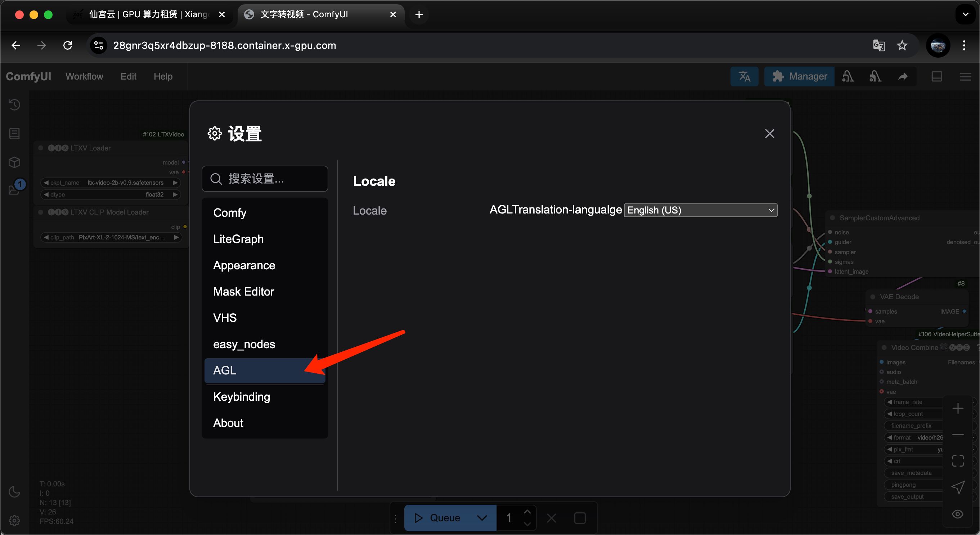Click the browser profile avatar
This screenshot has height=535, width=980.
point(938,46)
